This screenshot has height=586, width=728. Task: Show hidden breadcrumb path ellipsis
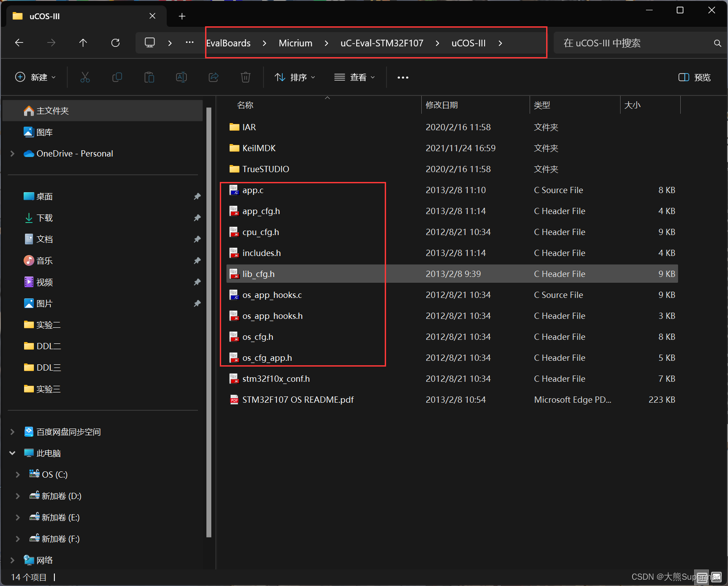click(189, 43)
